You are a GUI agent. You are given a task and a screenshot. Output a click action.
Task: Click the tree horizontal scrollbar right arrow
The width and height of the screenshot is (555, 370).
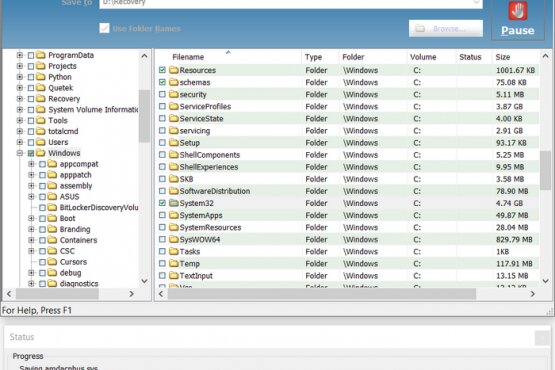coord(131,294)
